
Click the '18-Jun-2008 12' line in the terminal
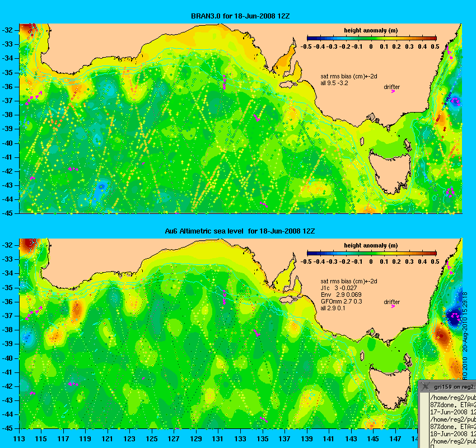[453, 434]
